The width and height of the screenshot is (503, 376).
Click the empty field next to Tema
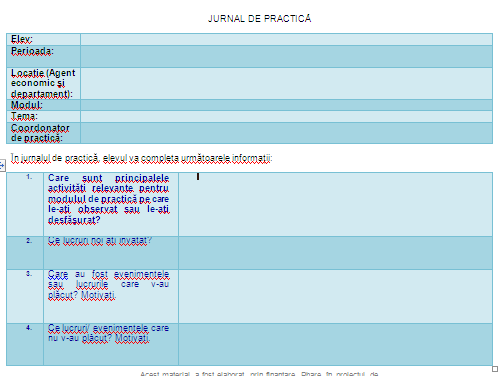[x=286, y=116]
